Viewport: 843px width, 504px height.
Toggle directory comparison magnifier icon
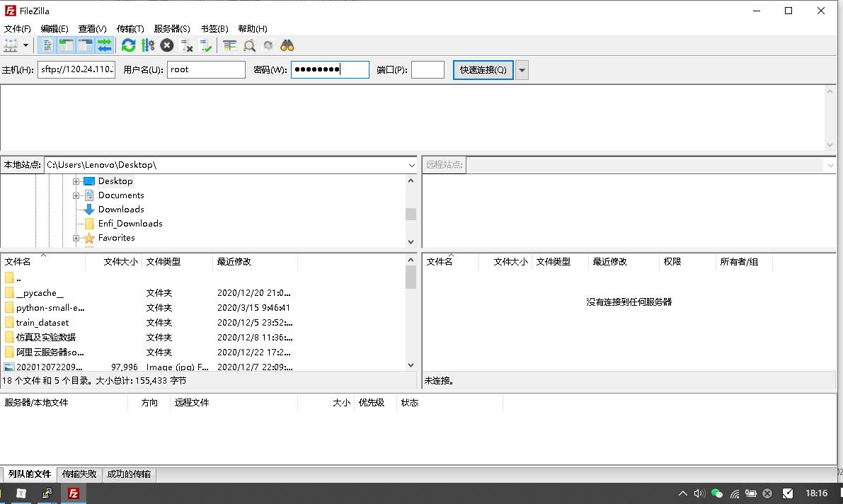coord(249,46)
